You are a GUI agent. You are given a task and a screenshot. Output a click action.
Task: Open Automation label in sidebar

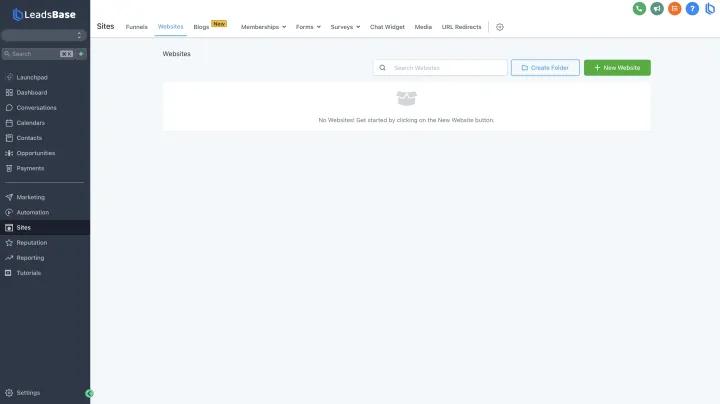[x=33, y=212]
